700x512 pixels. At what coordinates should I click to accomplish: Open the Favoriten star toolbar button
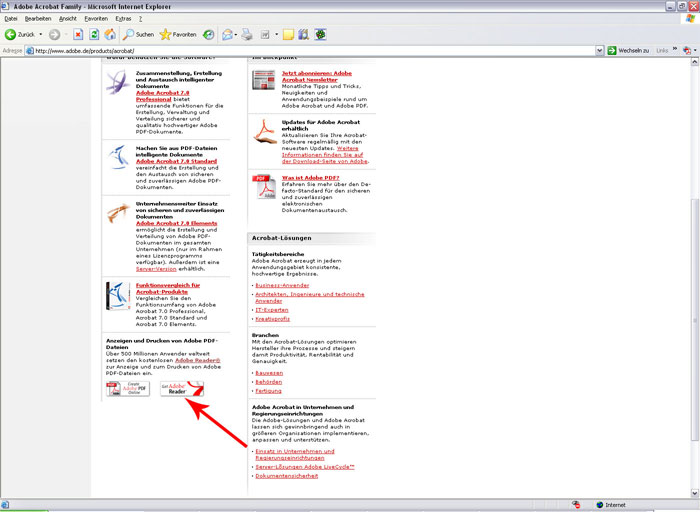pyautogui.click(x=178, y=34)
